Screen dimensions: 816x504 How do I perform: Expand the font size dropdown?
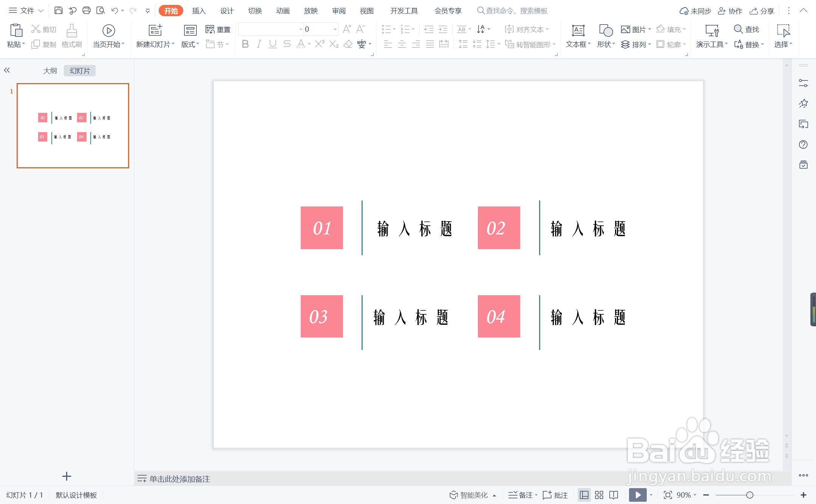(x=335, y=29)
